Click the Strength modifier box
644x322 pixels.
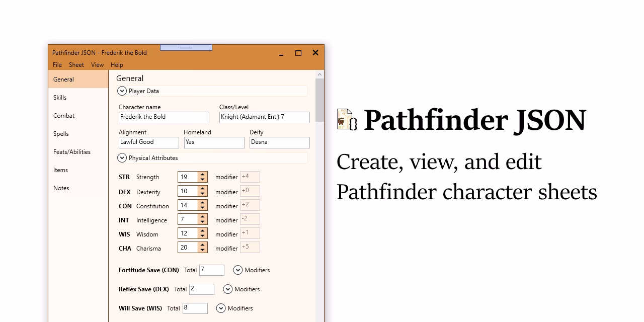[x=250, y=177]
